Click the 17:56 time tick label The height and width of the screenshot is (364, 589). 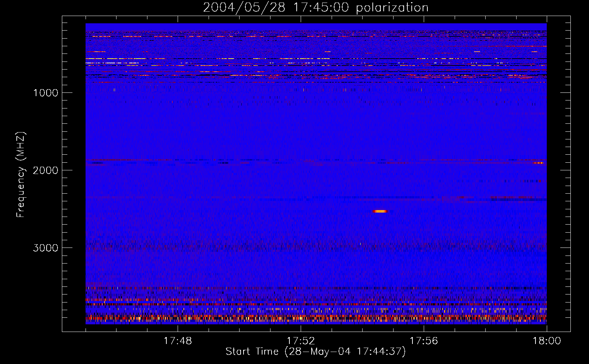click(424, 341)
